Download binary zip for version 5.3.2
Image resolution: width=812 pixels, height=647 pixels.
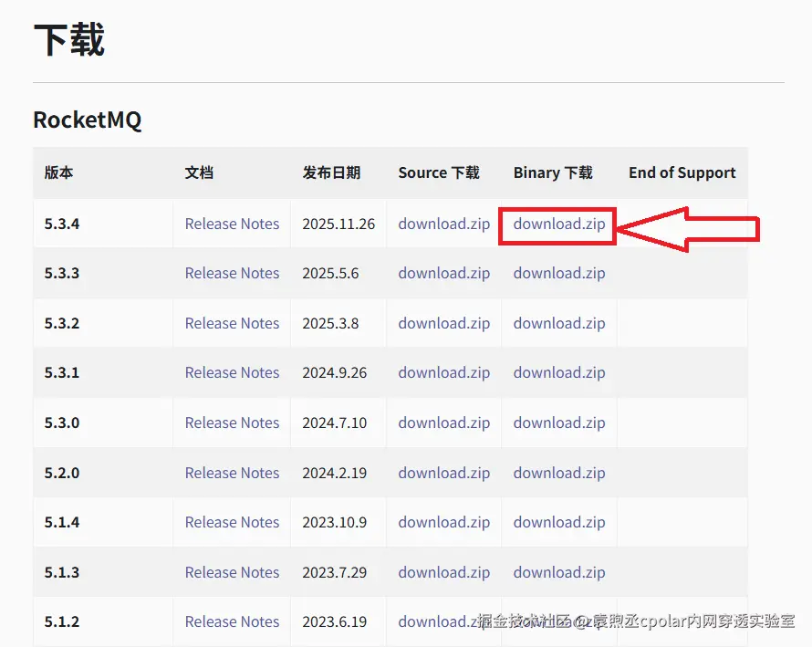click(x=559, y=323)
